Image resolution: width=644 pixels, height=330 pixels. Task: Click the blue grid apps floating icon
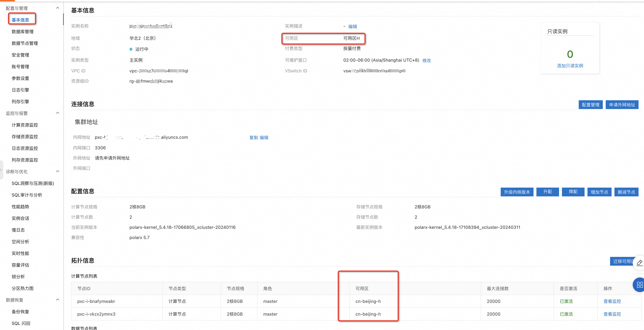[x=639, y=285]
